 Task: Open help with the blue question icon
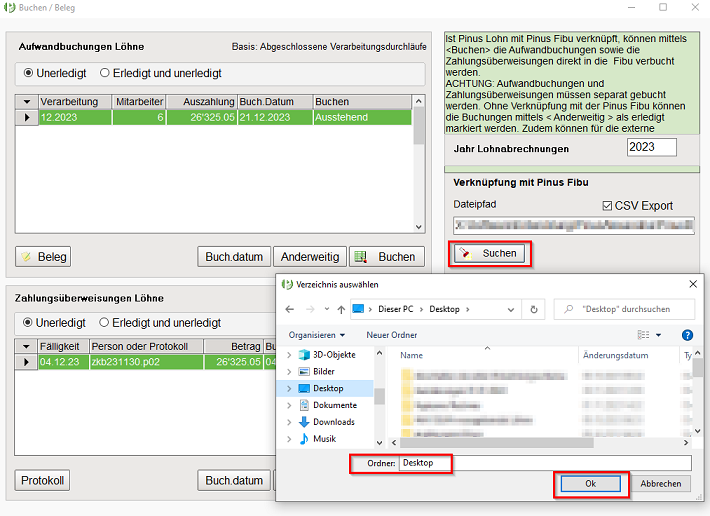[x=687, y=335]
